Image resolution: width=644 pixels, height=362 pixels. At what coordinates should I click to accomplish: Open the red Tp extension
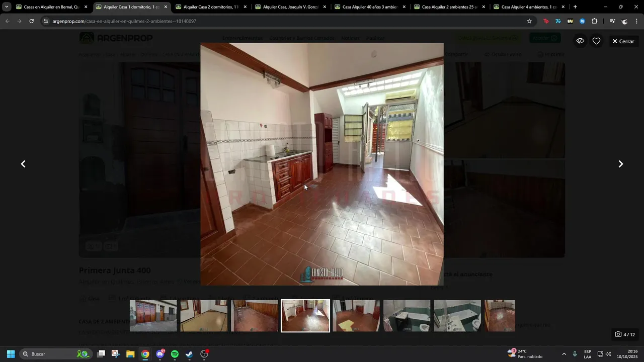546,21
